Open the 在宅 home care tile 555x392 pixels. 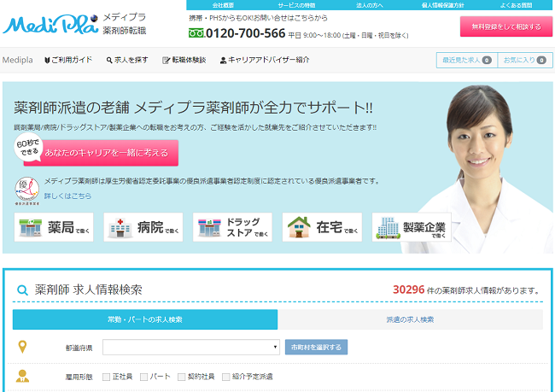(322, 227)
